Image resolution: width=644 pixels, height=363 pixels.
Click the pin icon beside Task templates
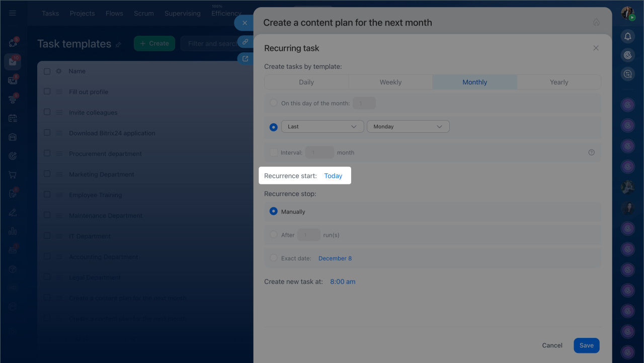point(118,45)
